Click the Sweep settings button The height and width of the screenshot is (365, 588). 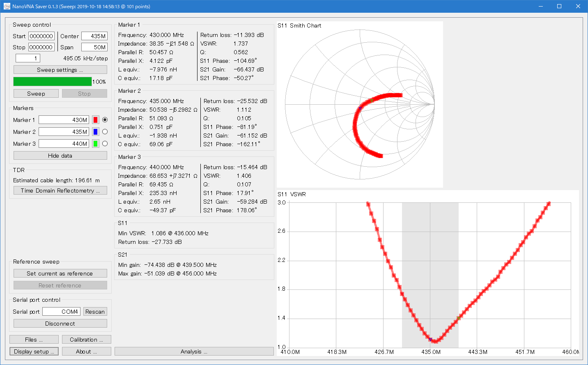coord(60,70)
